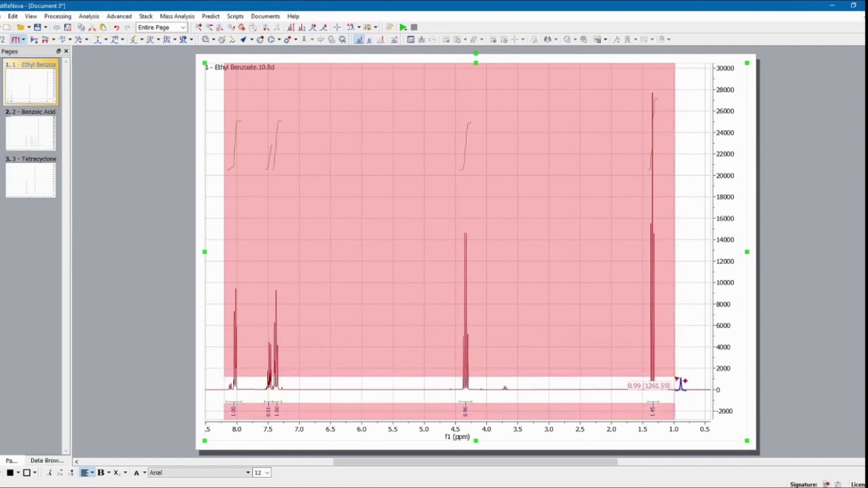Expand the save options arrow
The height and width of the screenshot is (488, 868).
[x=45, y=27]
